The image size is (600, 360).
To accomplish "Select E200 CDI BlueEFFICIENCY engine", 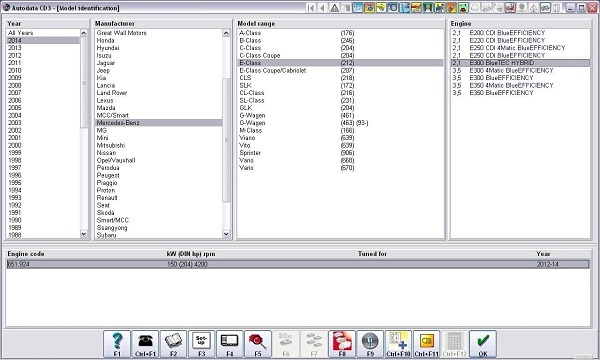I will tap(520, 33).
